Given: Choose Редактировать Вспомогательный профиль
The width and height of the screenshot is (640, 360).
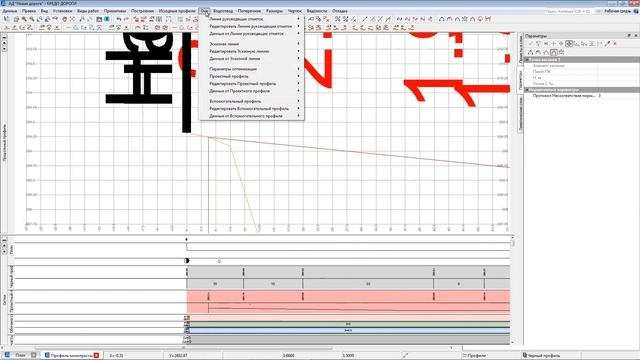Looking at the screenshot, I should (251, 109).
